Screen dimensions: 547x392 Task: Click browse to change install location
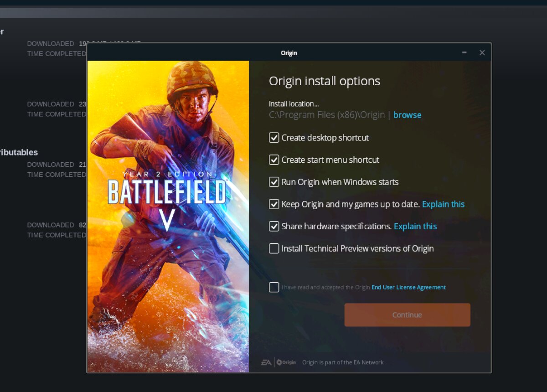[407, 115]
